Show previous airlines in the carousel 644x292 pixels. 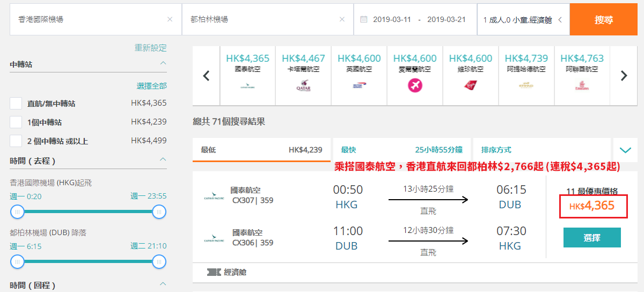click(x=206, y=76)
